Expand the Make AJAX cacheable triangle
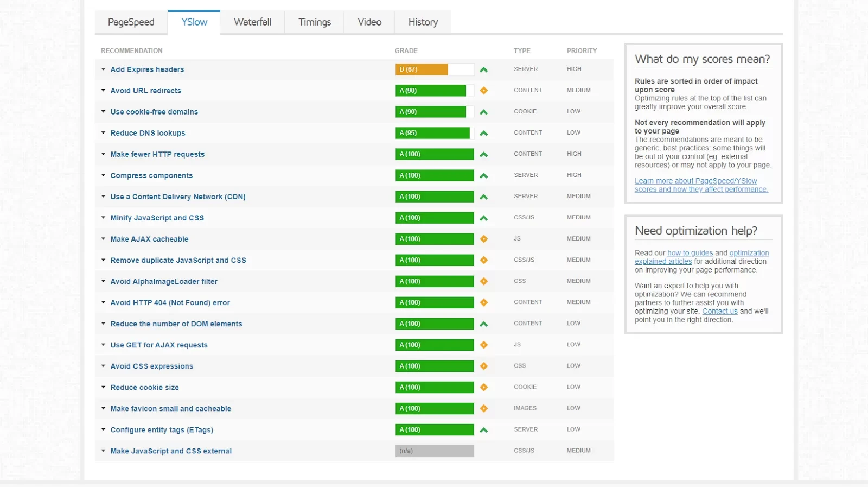The width and height of the screenshot is (868, 487). coord(103,238)
